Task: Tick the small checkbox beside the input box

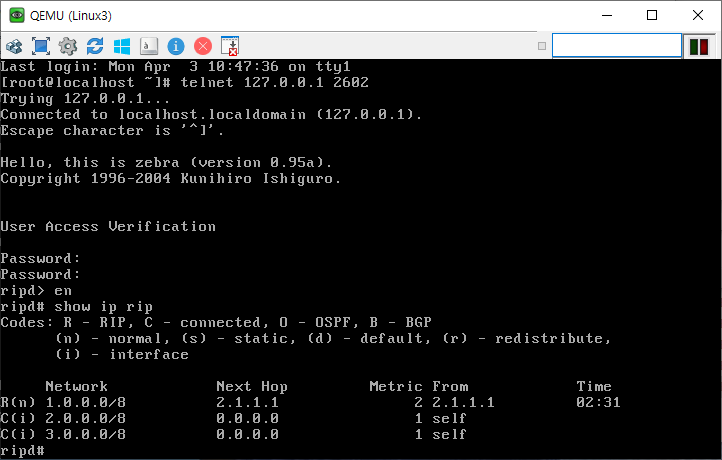Action: point(542,46)
